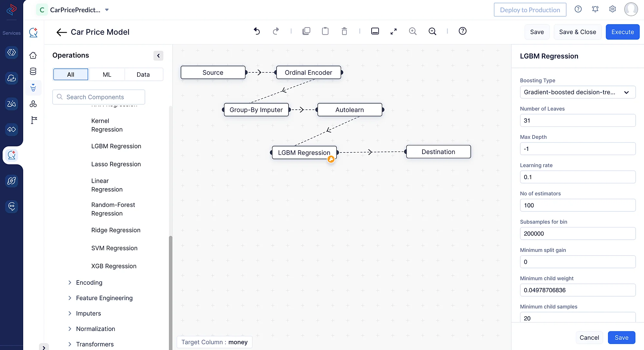Click the copy icon in toolbar
This screenshot has width=644, height=350.
click(306, 31)
